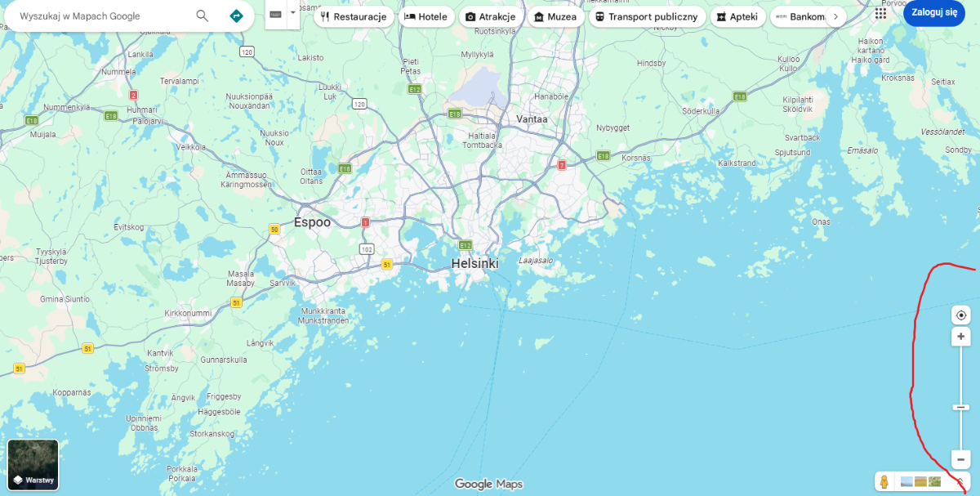Click the search magnifier icon
The height and width of the screenshot is (496, 980).
click(x=203, y=16)
